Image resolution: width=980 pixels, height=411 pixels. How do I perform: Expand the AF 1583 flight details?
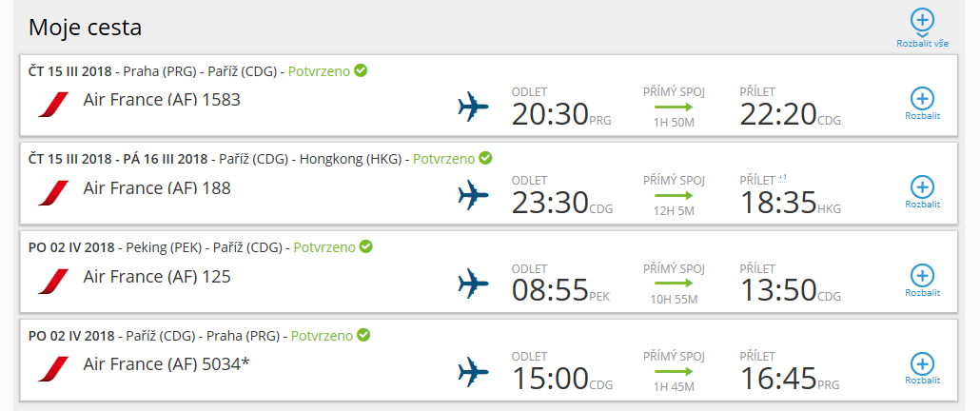pyautogui.click(x=923, y=104)
